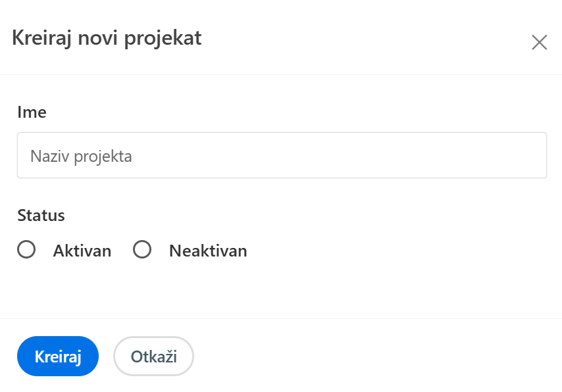Click the Naziv projekta input field

tap(282, 156)
